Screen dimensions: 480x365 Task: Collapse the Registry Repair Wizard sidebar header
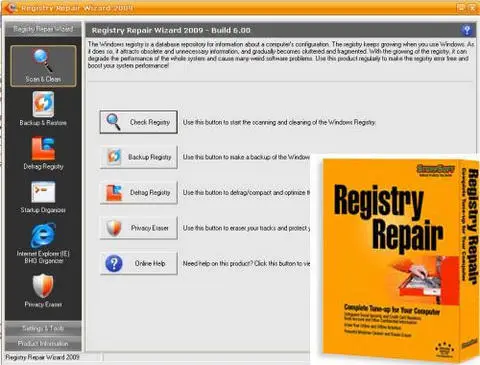coord(43,29)
